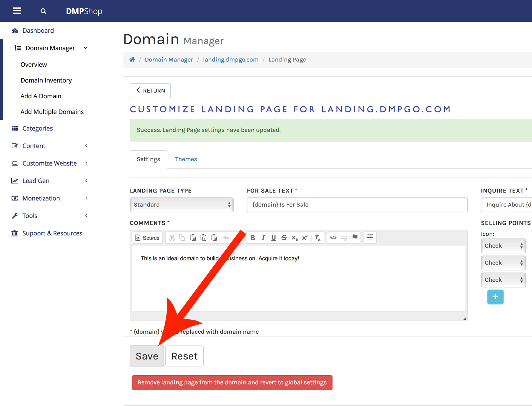Apply italic formatting in editor
Screen dimensions: 532x406
[x=263, y=238]
